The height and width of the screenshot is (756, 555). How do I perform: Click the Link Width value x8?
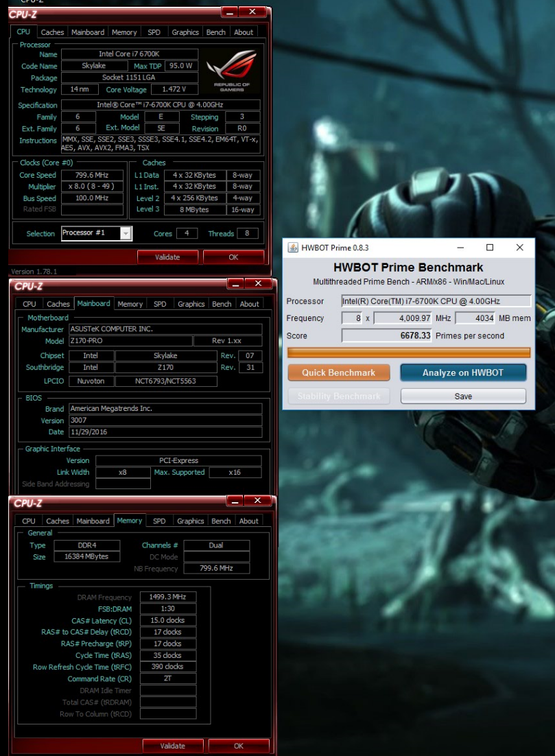[x=123, y=473]
